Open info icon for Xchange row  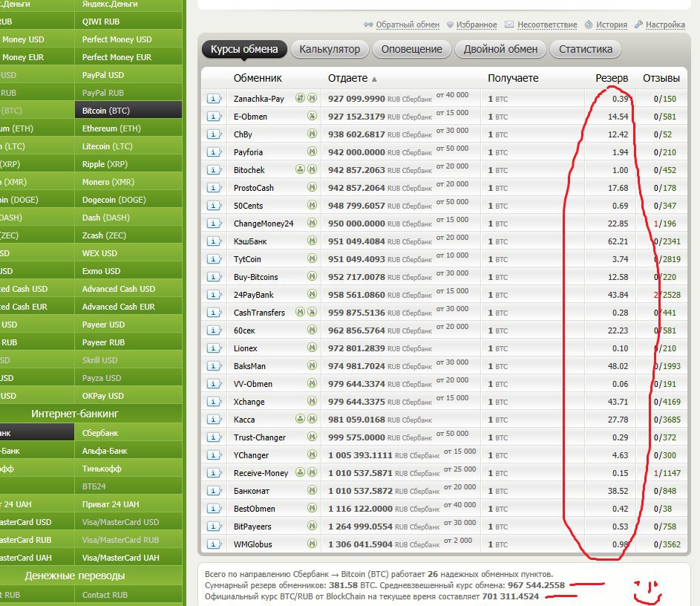point(214,402)
